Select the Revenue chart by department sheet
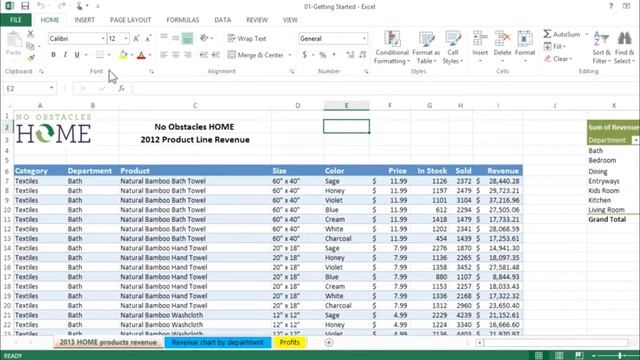The image size is (640, 360). pyautogui.click(x=218, y=342)
